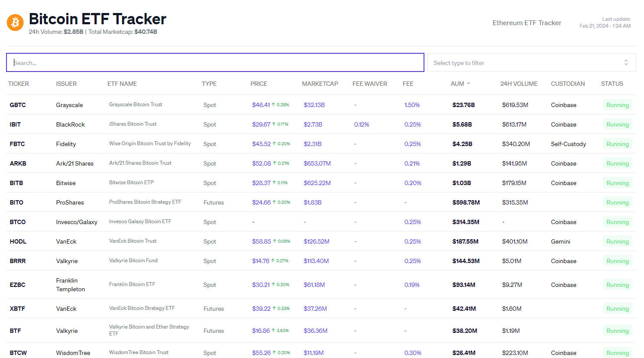Click the filter dropdown chevron arrows

pyautogui.click(x=626, y=63)
